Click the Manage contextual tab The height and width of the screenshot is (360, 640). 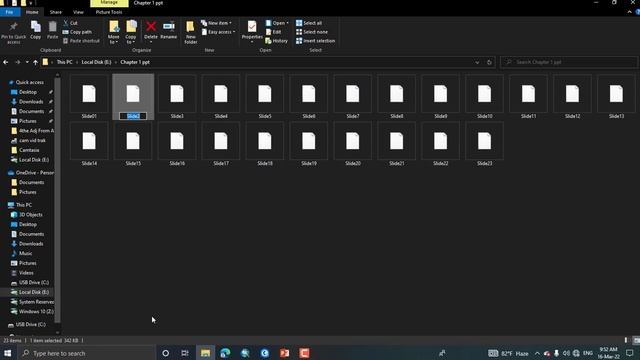point(109,3)
